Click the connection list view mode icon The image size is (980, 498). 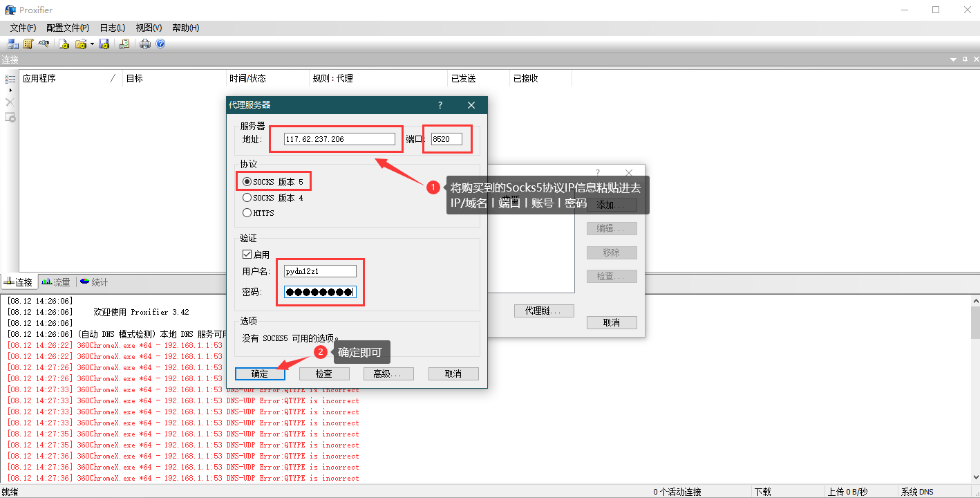click(10, 80)
